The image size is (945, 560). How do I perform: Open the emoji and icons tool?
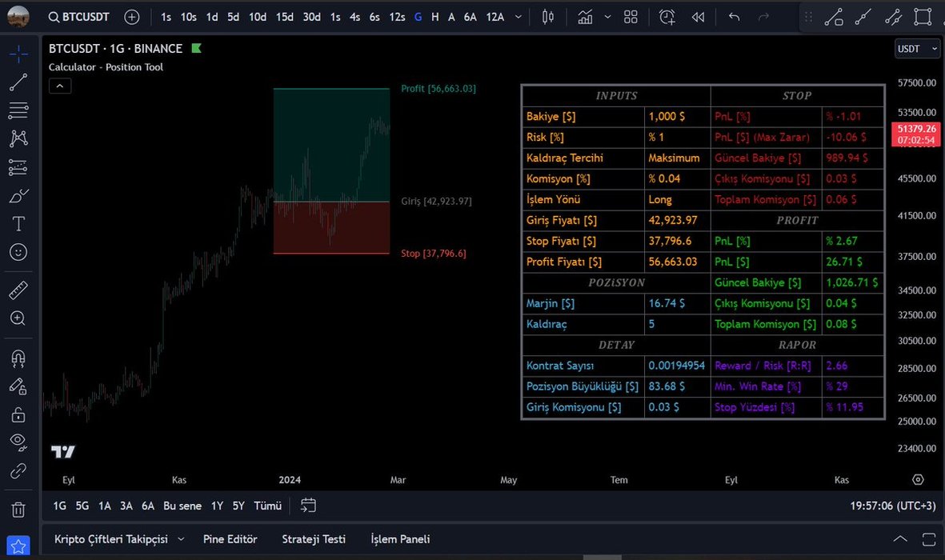18,252
